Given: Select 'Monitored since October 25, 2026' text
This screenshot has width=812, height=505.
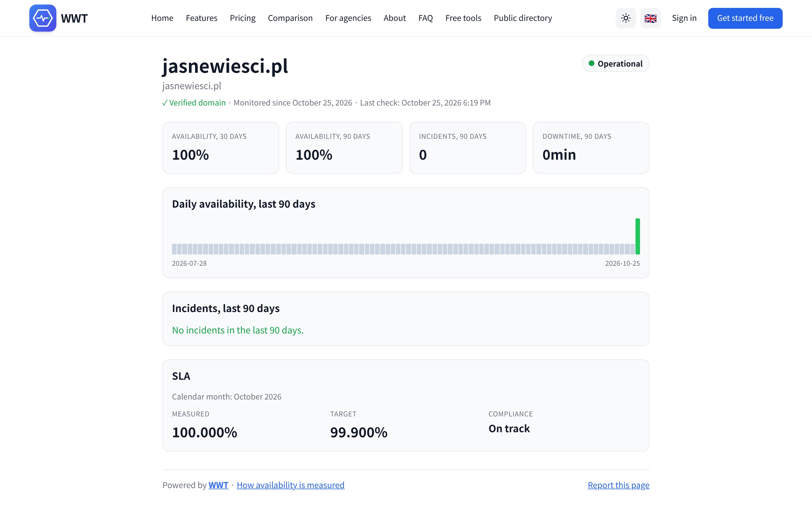Looking at the screenshot, I should coord(293,103).
